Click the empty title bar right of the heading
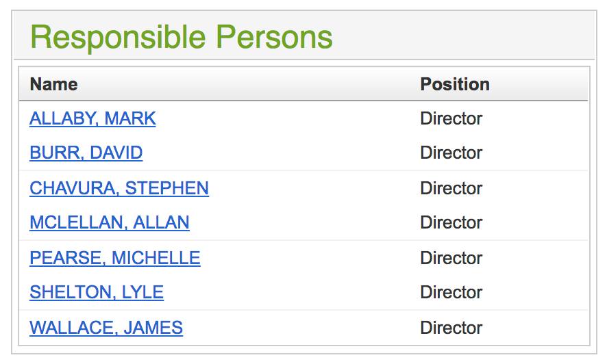 [x=466, y=37]
